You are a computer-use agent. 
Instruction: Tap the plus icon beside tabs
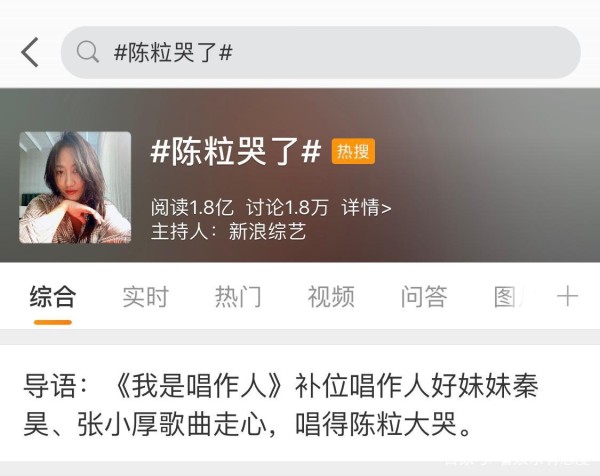(x=567, y=297)
